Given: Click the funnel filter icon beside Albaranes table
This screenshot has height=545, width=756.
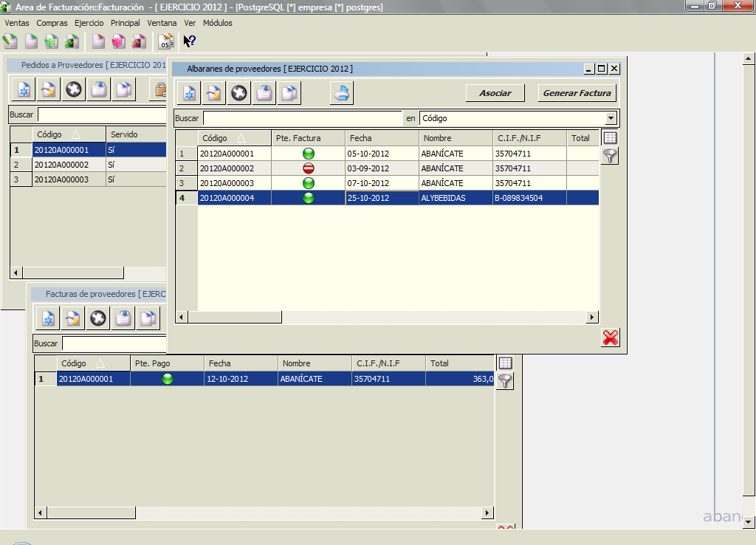Looking at the screenshot, I should pyautogui.click(x=610, y=156).
